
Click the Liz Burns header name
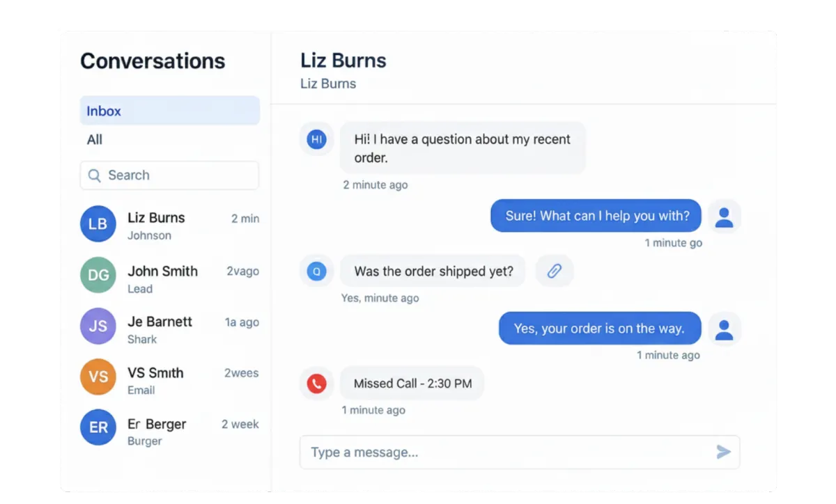pos(343,61)
